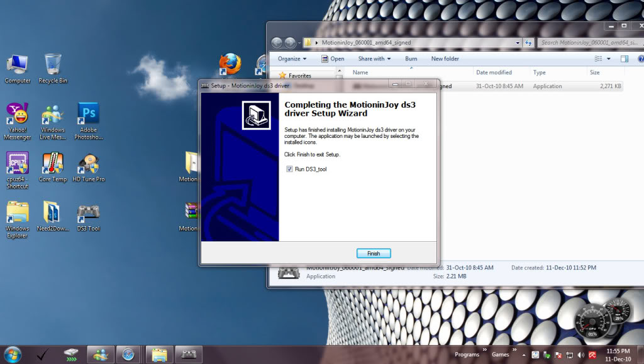Image resolution: width=644 pixels, height=364 pixels.
Task: Click the drive with green arrows taskbar icon
Action: click(71, 354)
